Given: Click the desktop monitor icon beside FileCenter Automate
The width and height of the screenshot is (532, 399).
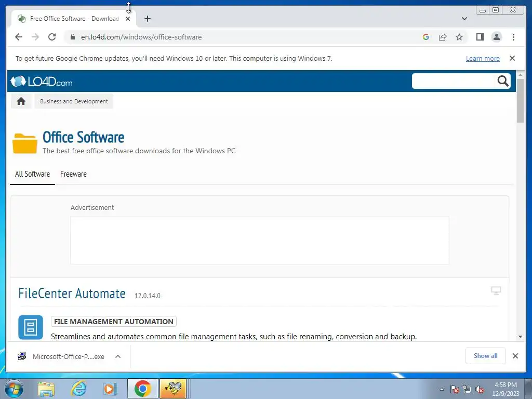Looking at the screenshot, I should point(496,290).
